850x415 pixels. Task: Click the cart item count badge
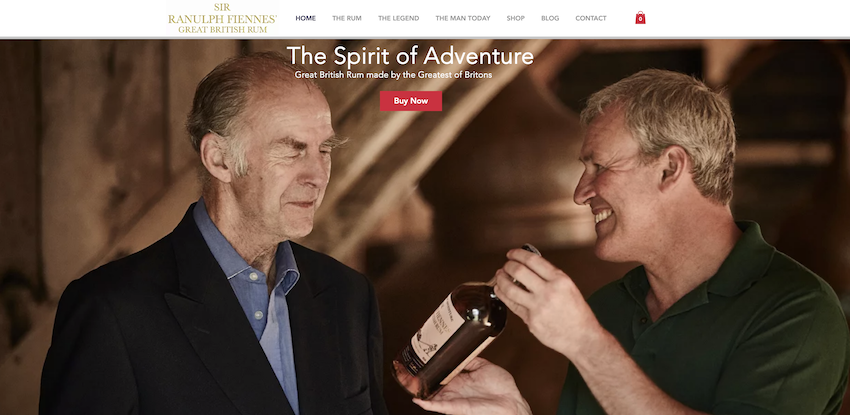click(640, 20)
